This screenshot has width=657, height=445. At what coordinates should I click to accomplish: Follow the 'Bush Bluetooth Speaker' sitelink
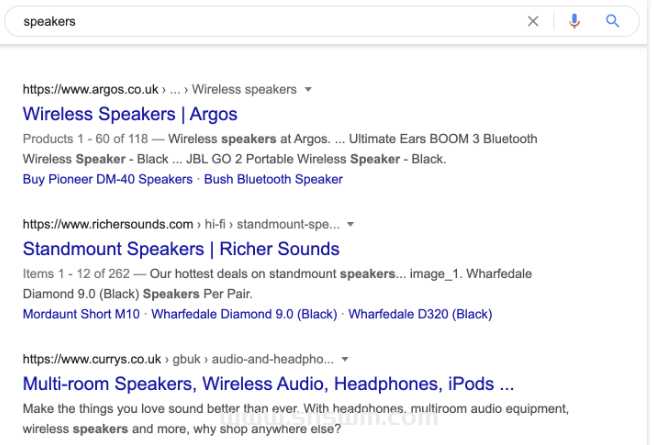274,179
